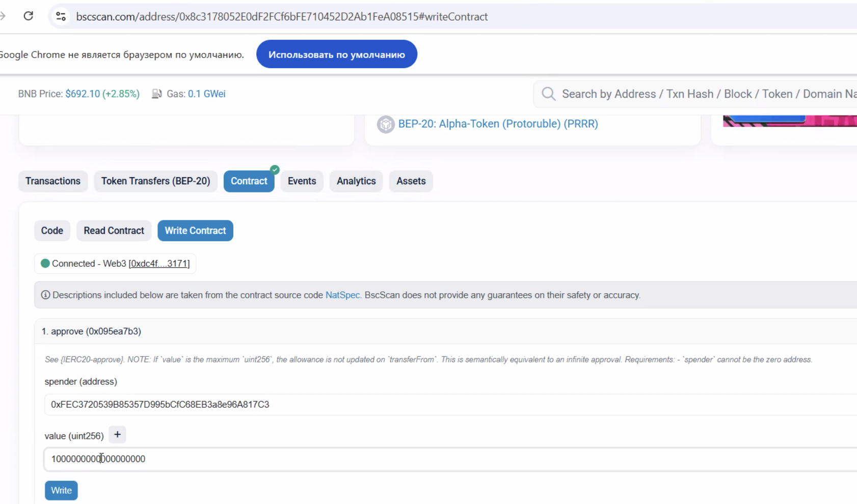Go to the Assets tab

[411, 181]
